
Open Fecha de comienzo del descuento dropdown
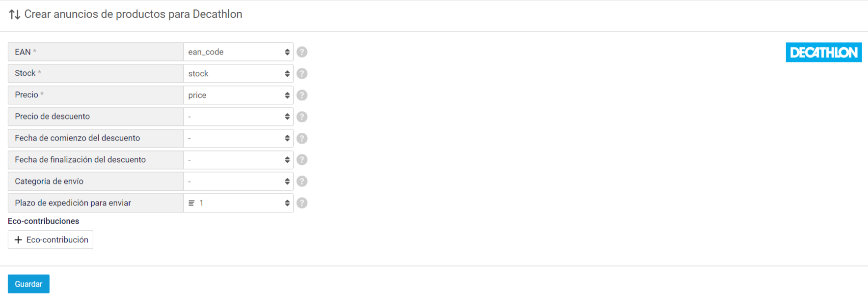pos(238,139)
